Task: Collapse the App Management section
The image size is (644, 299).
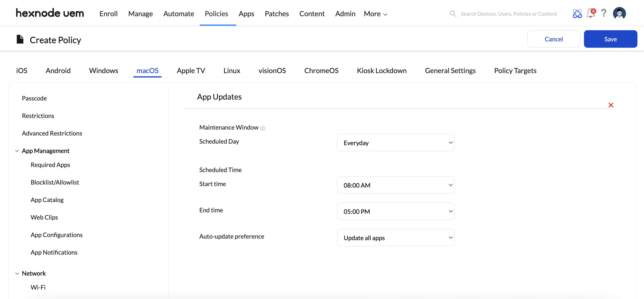Action: (17, 151)
